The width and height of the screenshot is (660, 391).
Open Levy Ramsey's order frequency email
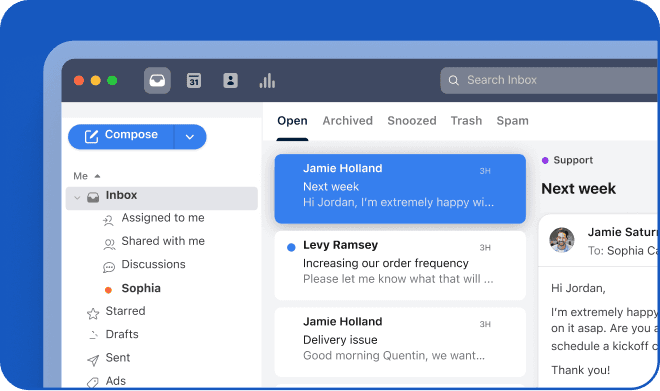point(400,265)
